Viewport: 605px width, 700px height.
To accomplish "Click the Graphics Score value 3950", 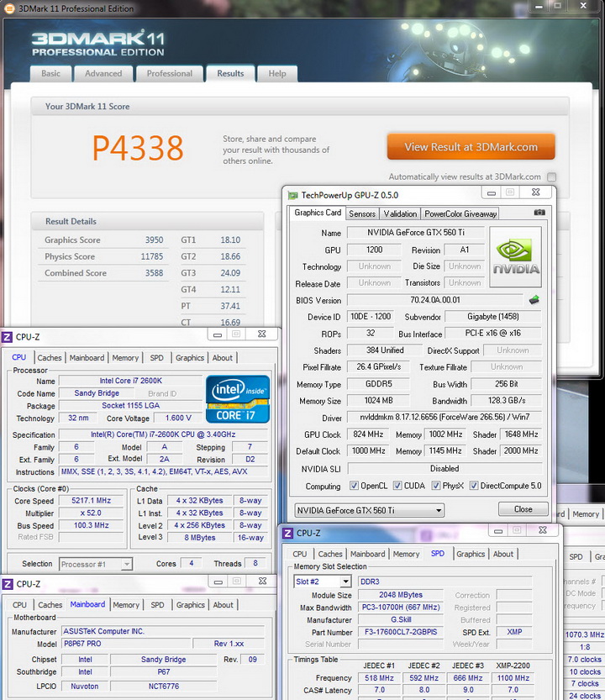I will click(x=154, y=239).
